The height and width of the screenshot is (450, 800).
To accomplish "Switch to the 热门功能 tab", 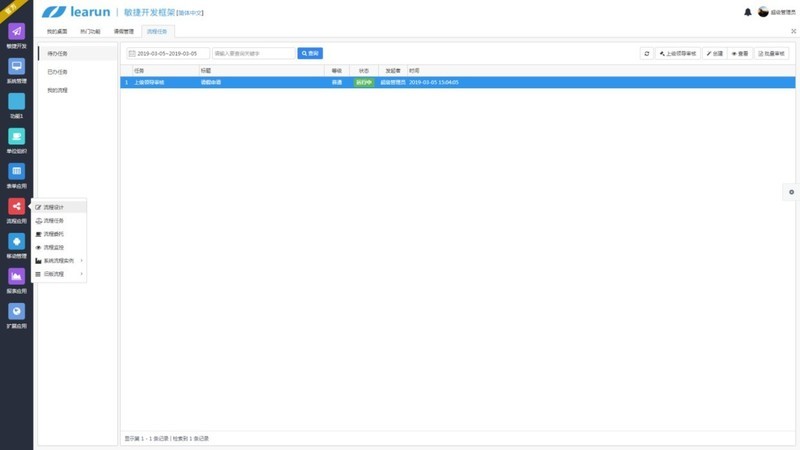I will point(90,31).
